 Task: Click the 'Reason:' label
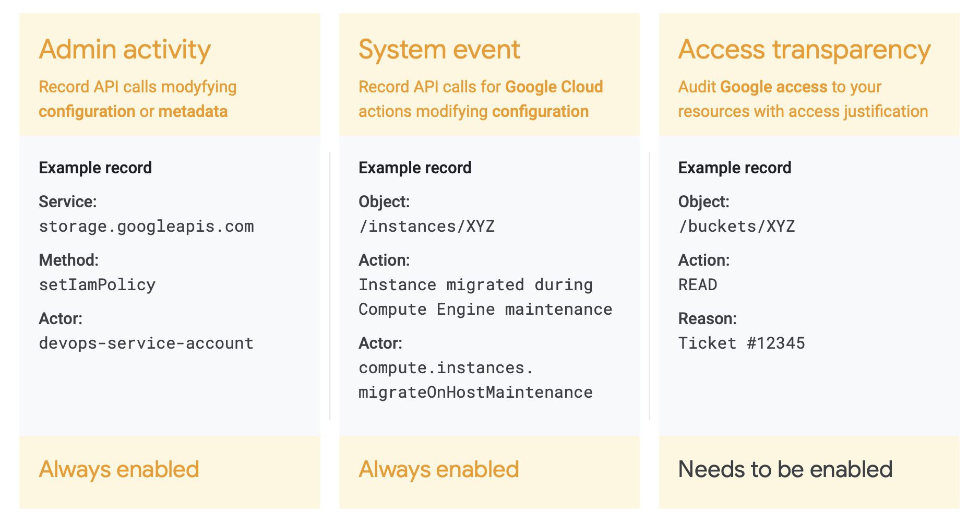point(708,318)
